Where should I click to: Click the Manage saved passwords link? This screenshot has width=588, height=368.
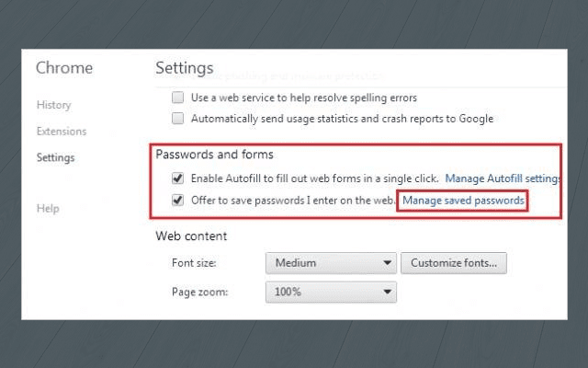[x=463, y=200]
